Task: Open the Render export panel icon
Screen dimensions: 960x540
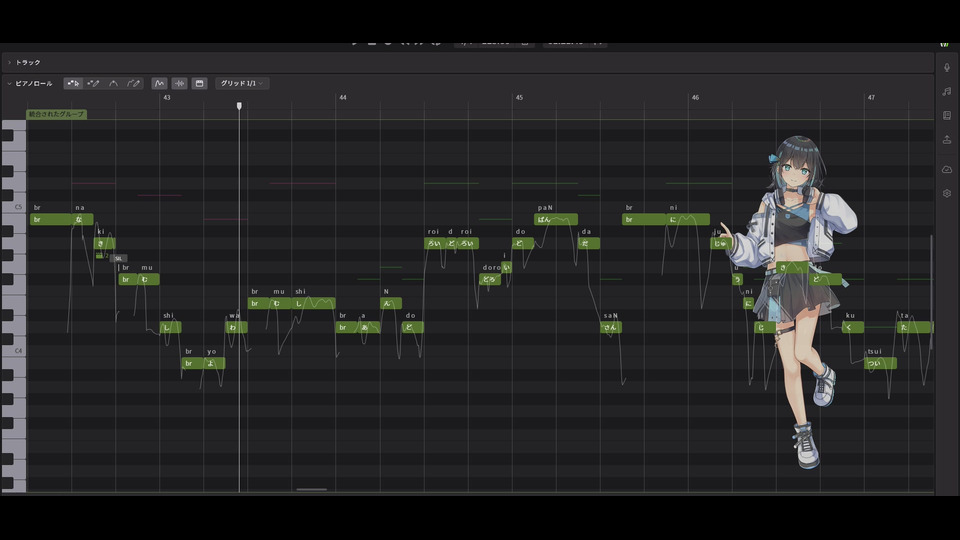Action: pos(947,140)
